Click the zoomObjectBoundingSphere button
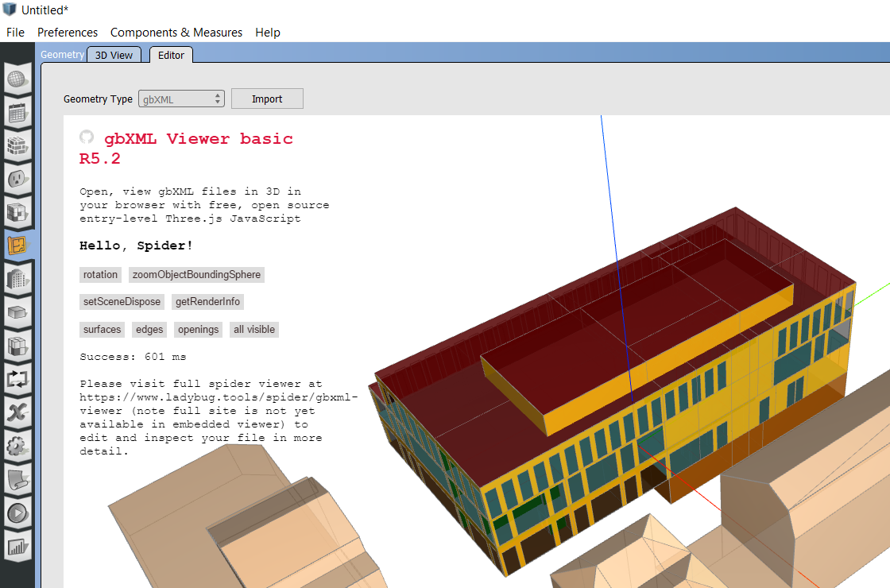Viewport: 890px width, 588px height. coord(196,275)
